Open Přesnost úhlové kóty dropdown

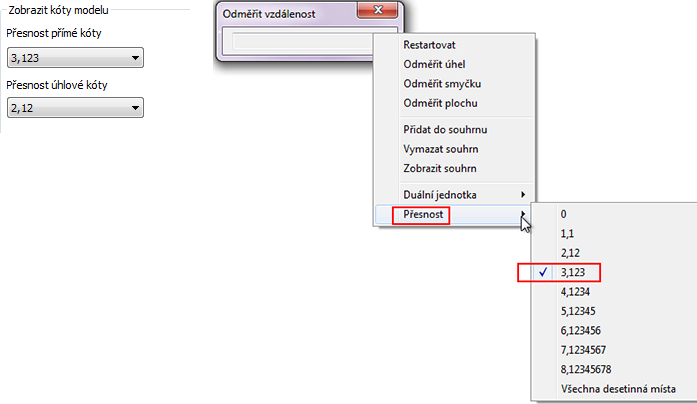pyautogui.click(x=75, y=108)
